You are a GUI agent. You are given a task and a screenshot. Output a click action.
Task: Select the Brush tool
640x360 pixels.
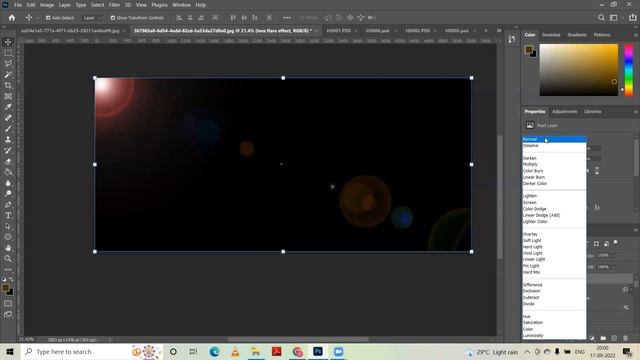click(8, 129)
